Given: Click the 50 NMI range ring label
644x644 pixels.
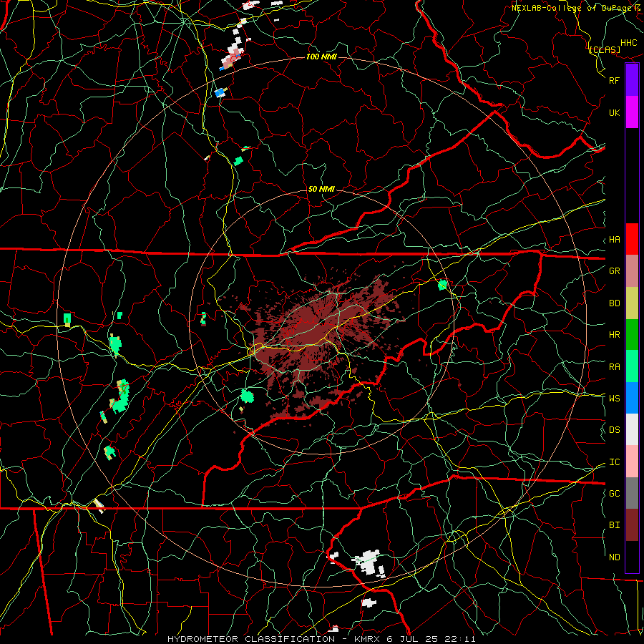Looking at the screenshot, I should (321, 189).
